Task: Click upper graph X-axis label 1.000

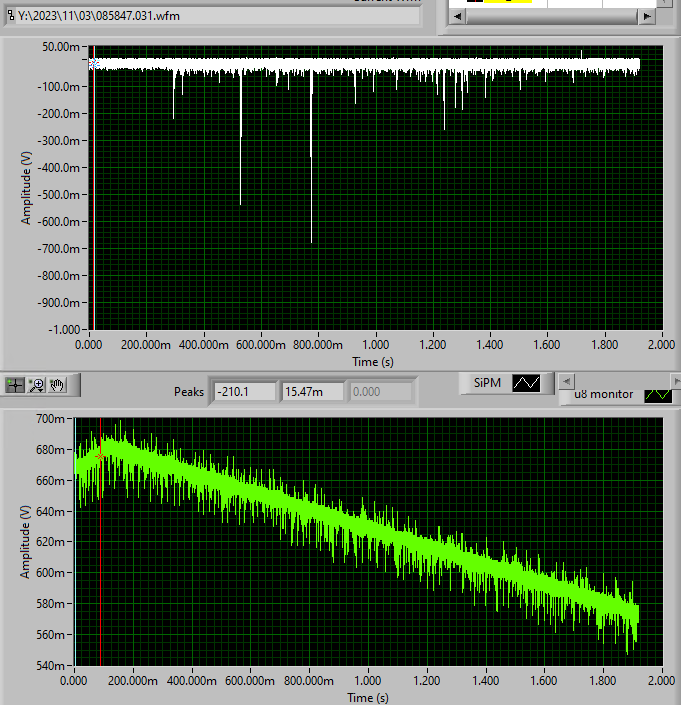Action: click(375, 345)
